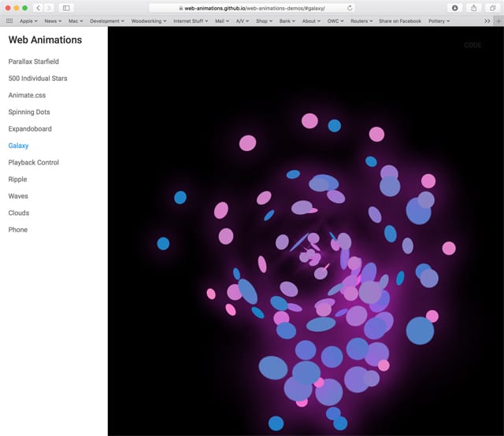This screenshot has width=504, height=436.
Task: Open the Downloads button in toolbar
Action: [x=454, y=8]
